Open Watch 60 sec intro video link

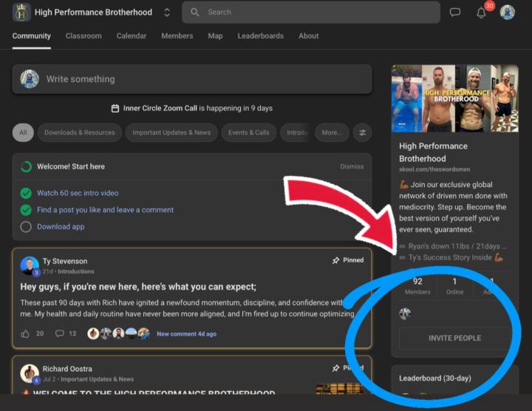[x=78, y=193]
